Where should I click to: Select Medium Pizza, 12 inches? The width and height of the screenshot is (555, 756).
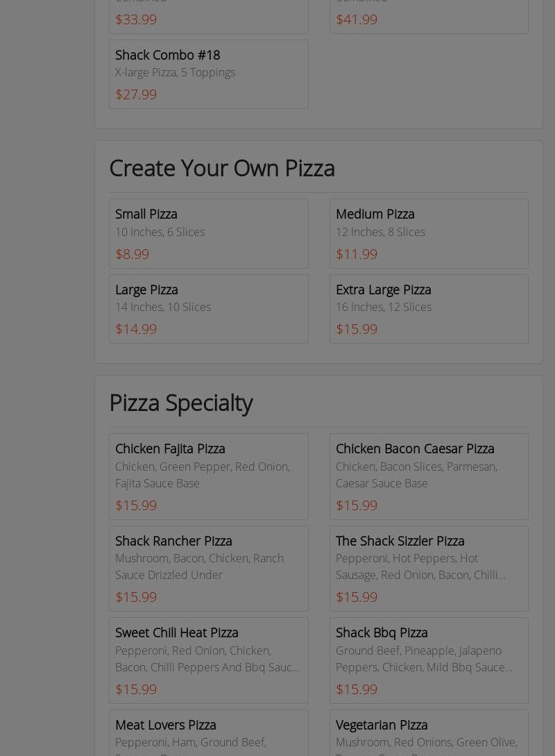429,233
